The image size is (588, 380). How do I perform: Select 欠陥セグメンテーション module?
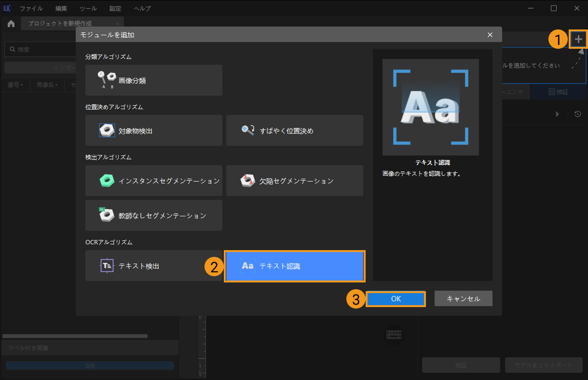294,181
